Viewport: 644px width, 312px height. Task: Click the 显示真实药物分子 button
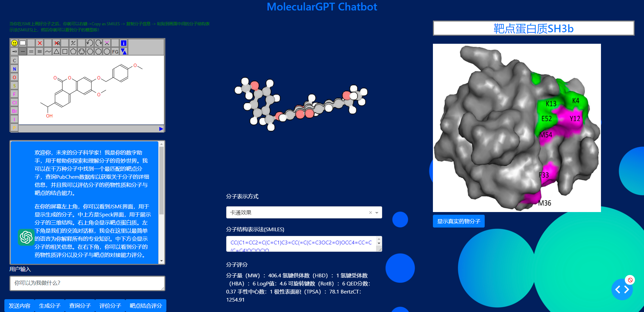[459, 221]
